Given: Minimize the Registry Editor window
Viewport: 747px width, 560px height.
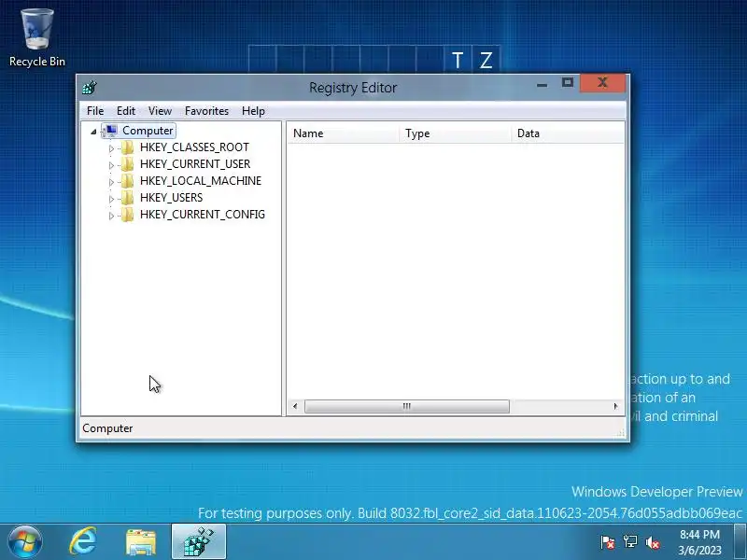Looking at the screenshot, I should (542, 84).
